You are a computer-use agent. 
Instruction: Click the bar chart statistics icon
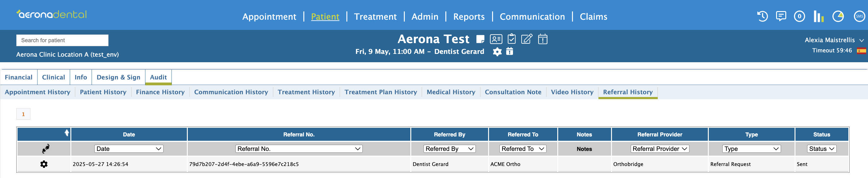819,16
